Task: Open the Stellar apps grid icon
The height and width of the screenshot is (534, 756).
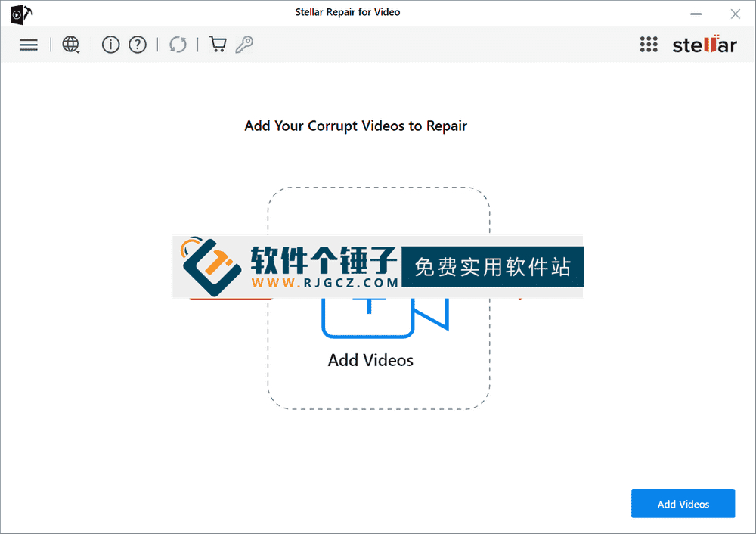Action: pyautogui.click(x=649, y=45)
